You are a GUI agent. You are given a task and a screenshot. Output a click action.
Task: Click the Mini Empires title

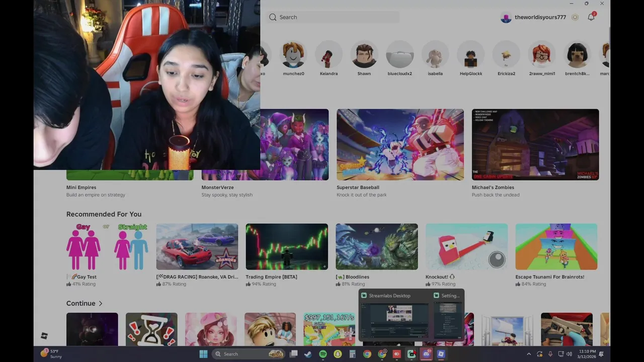coord(82,188)
